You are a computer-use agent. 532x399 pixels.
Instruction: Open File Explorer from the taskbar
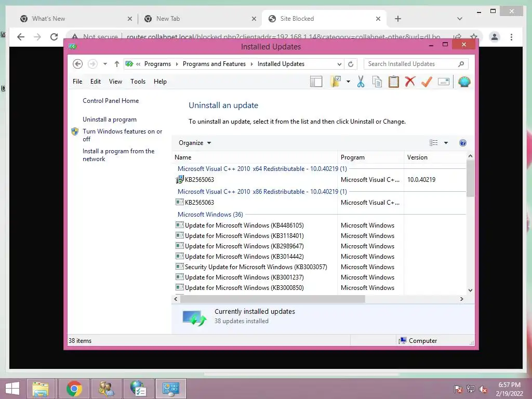tap(41, 389)
